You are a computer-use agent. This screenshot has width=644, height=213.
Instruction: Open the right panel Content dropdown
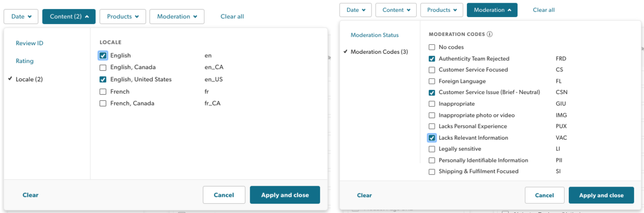pyautogui.click(x=396, y=10)
